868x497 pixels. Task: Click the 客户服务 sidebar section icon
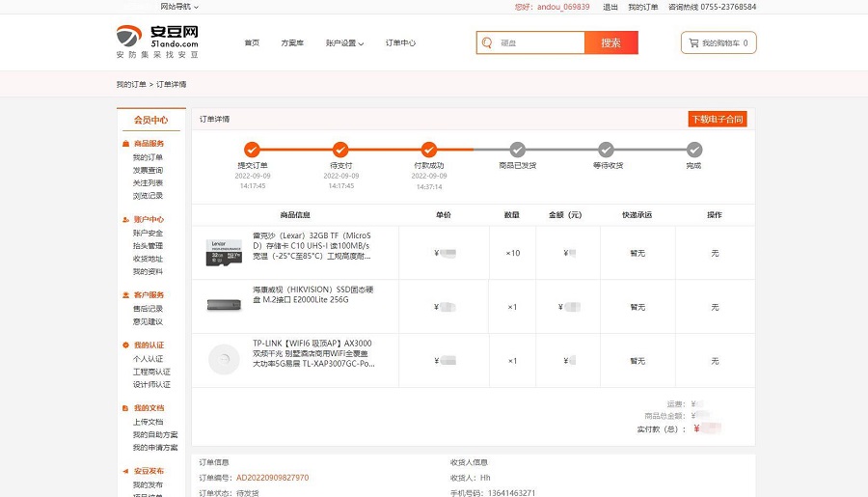point(125,295)
